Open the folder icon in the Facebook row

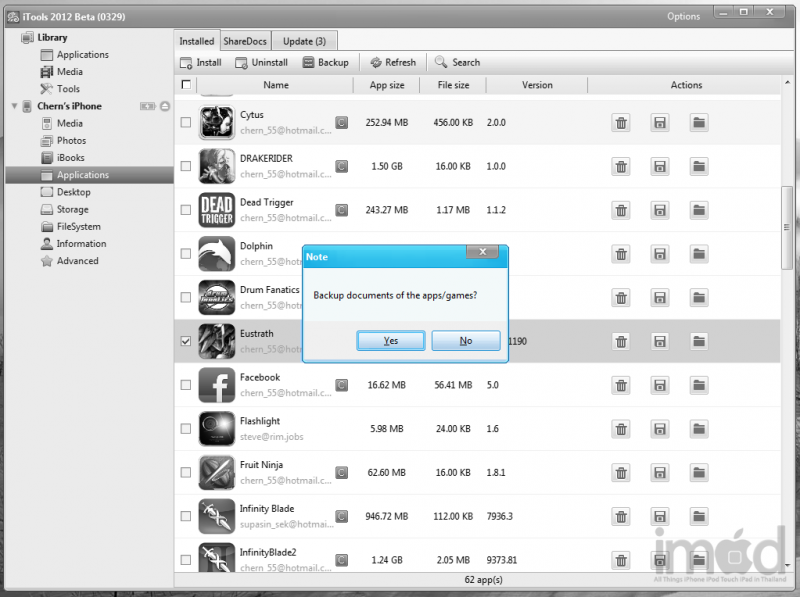(x=699, y=385)
